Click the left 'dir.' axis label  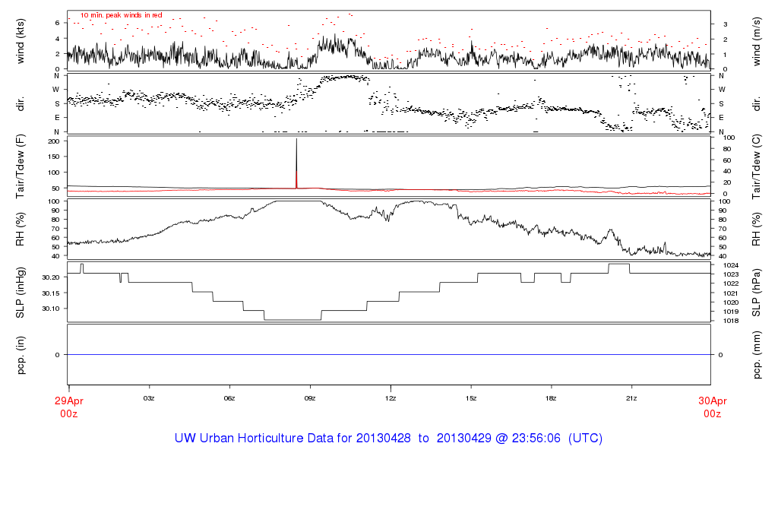[x=21, y=104]
